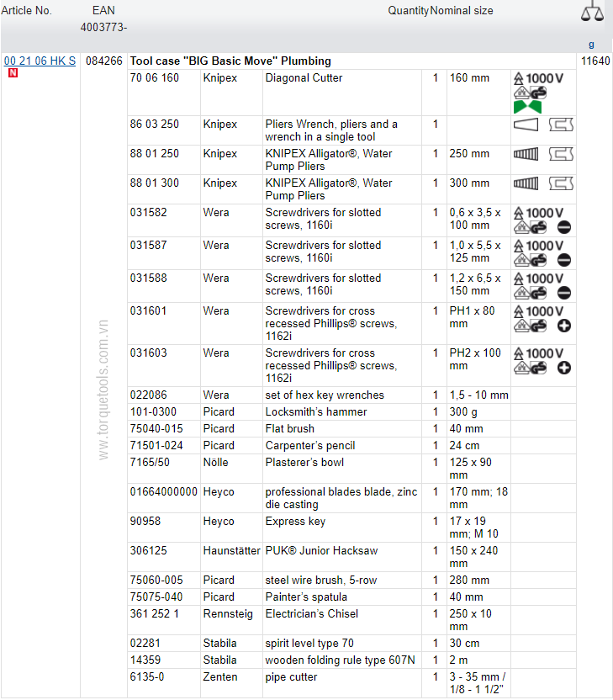Viewport: 613px width, 700px height.
Task: Click the weight scale icon in the header
Action: [592, 11]
